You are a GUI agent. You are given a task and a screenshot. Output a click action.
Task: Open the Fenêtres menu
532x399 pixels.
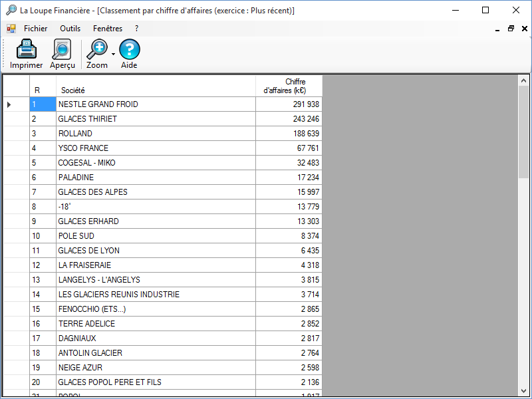pyautogui.click(x=108, y=29)
